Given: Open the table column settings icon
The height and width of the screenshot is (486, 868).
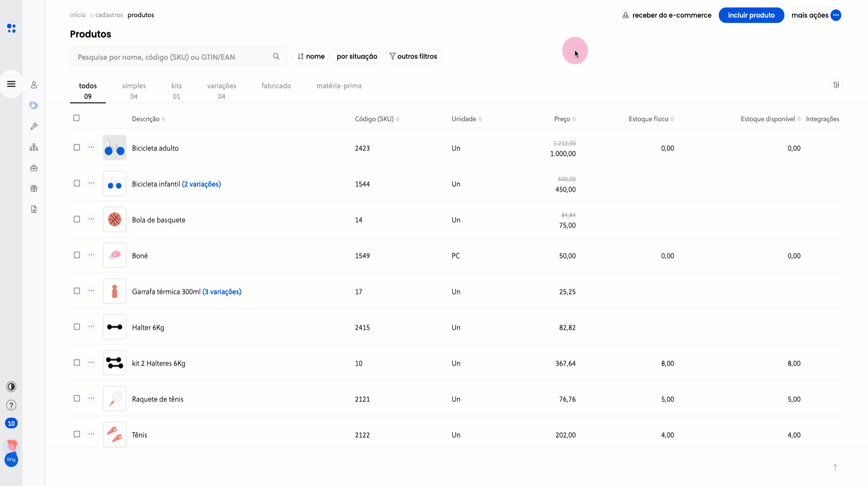Looking at the screenshot, I should [836, 85].
